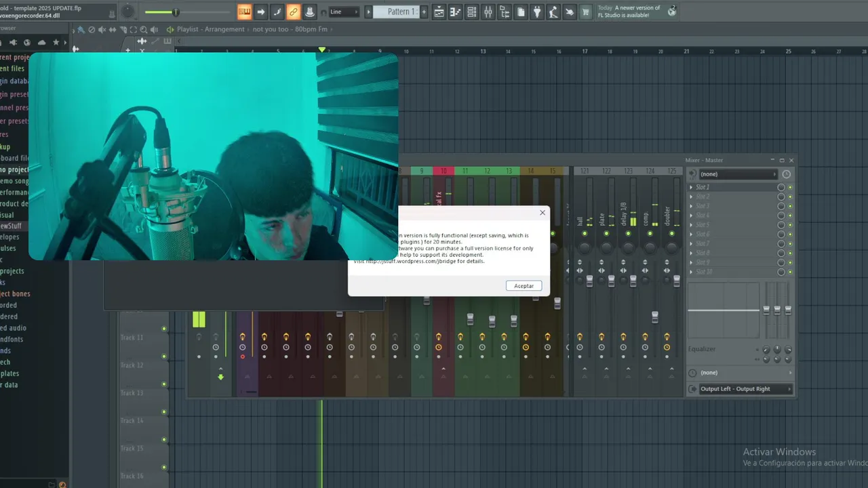Toggle the Slot 1 effect enable LED
The image size is (868, 488).
[x=790, y=187]
